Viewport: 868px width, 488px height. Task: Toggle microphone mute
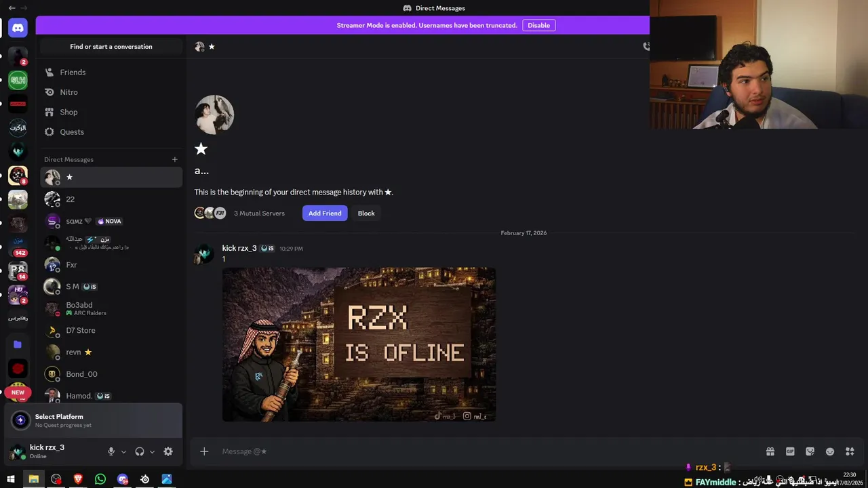click(x=111, y=451)
